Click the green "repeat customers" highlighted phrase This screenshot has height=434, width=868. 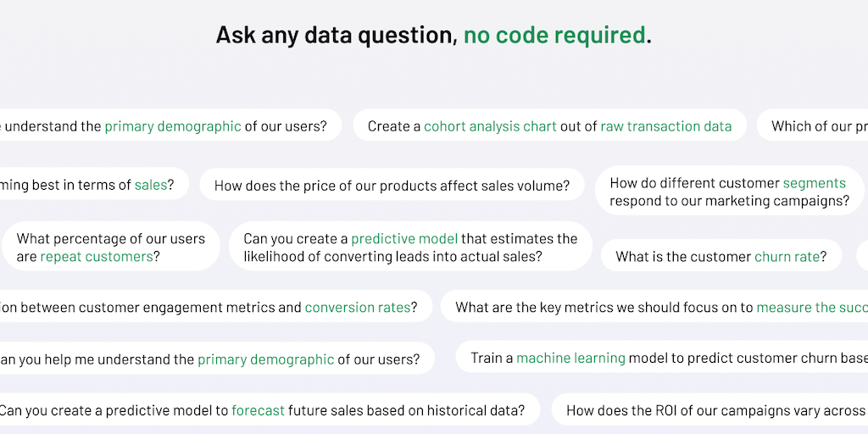pos(96,256)
